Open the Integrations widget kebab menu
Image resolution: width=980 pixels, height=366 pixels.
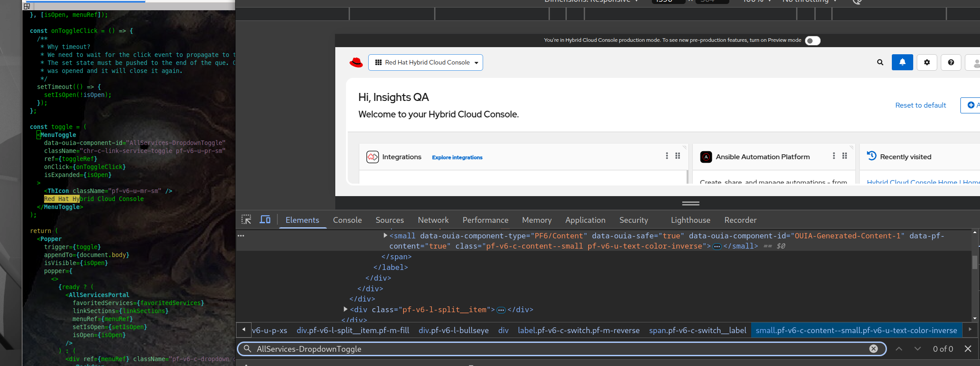tap(667, 156)
